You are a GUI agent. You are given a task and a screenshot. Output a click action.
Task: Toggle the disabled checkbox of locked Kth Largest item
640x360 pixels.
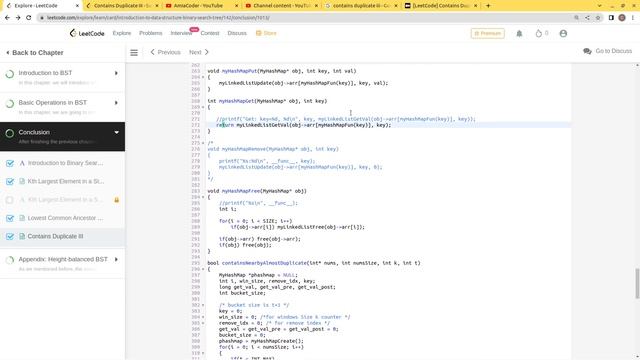click(10, 200)
